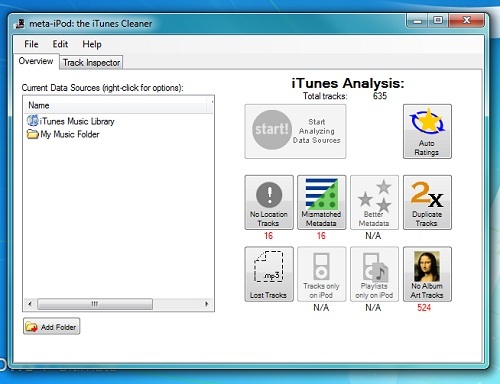
Task: Open the File menu
Action: click(x=31, y=44)
